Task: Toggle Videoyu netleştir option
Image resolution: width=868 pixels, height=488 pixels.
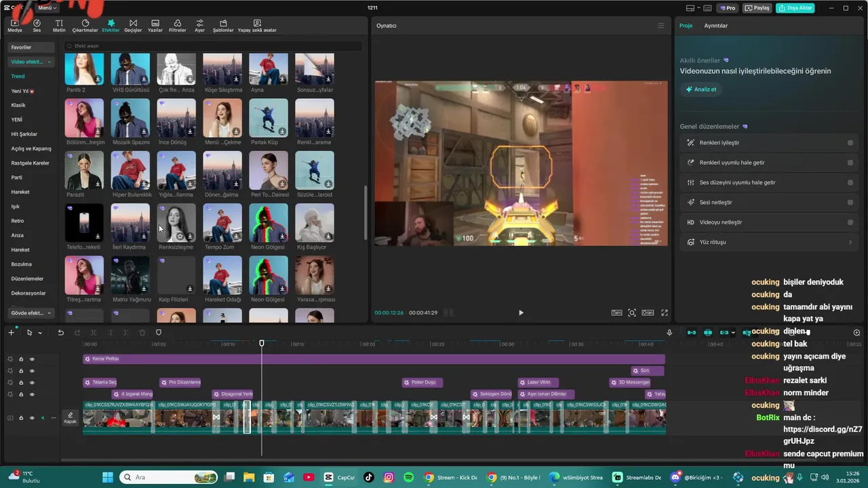Action: point(850,222)
